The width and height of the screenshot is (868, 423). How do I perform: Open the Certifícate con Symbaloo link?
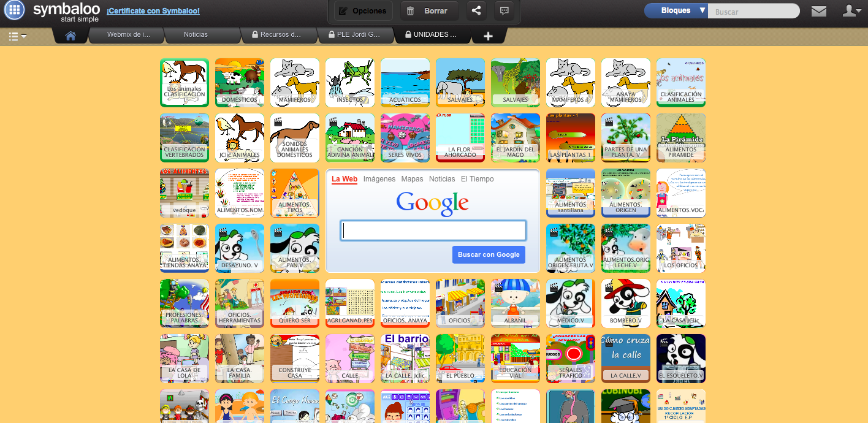[153, 11]
